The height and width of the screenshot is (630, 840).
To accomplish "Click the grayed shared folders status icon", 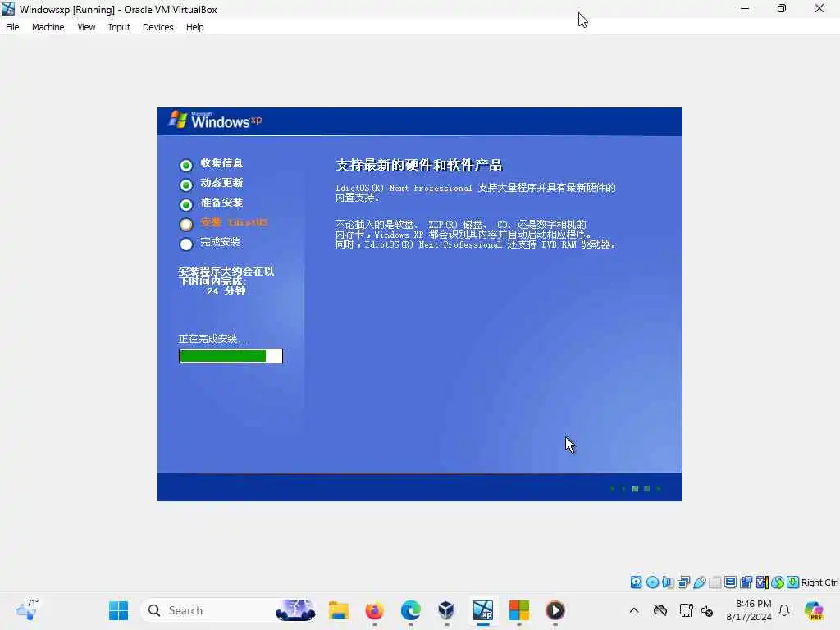I will tap(714, 582).
